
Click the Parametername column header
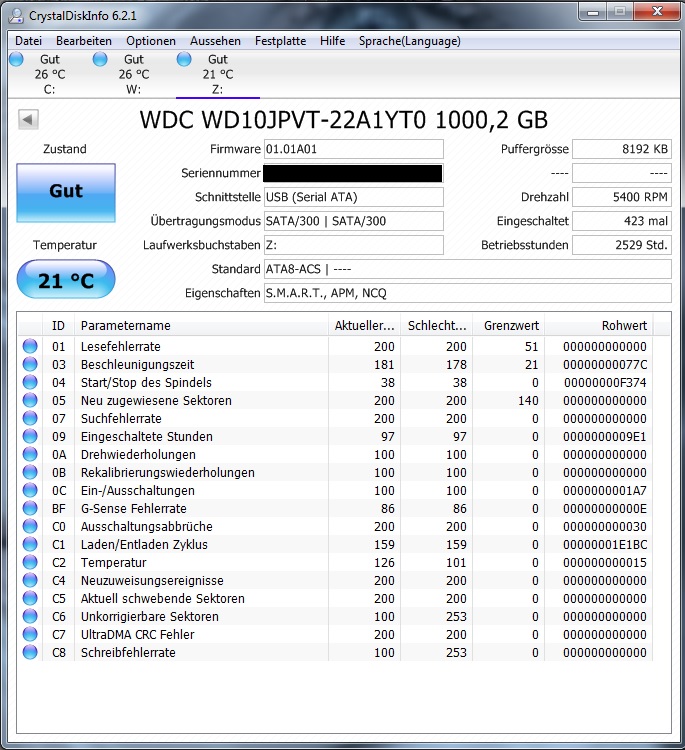[201, 325]
